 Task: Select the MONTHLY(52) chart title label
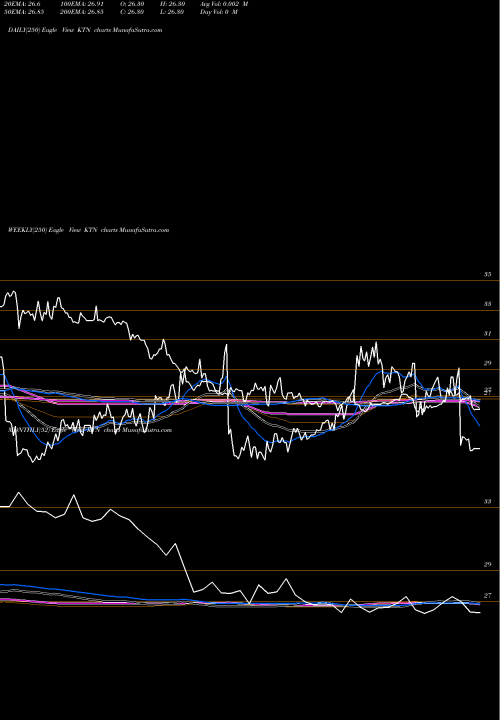click(x=90, y=430)
